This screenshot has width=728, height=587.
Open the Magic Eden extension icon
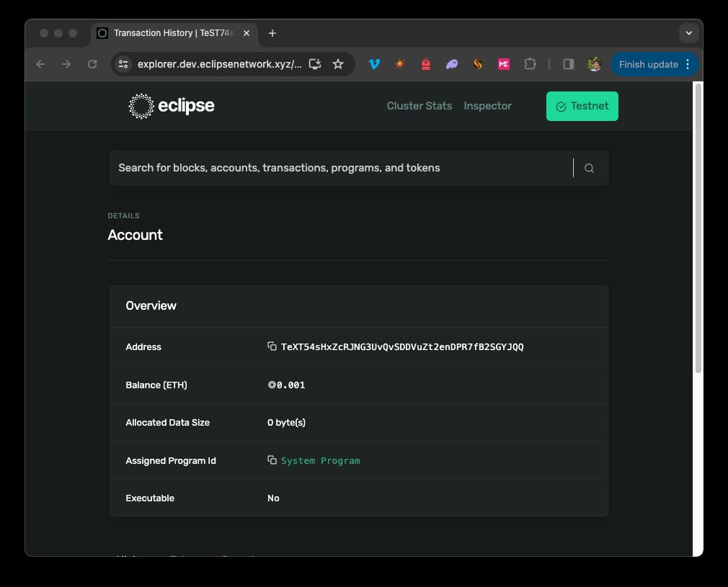pos(504,64)
